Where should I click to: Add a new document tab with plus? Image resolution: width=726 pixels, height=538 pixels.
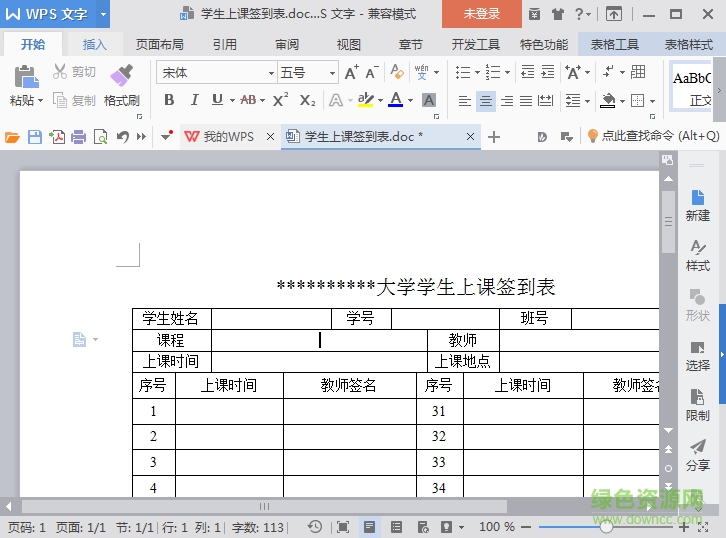(x=494, y=137)
